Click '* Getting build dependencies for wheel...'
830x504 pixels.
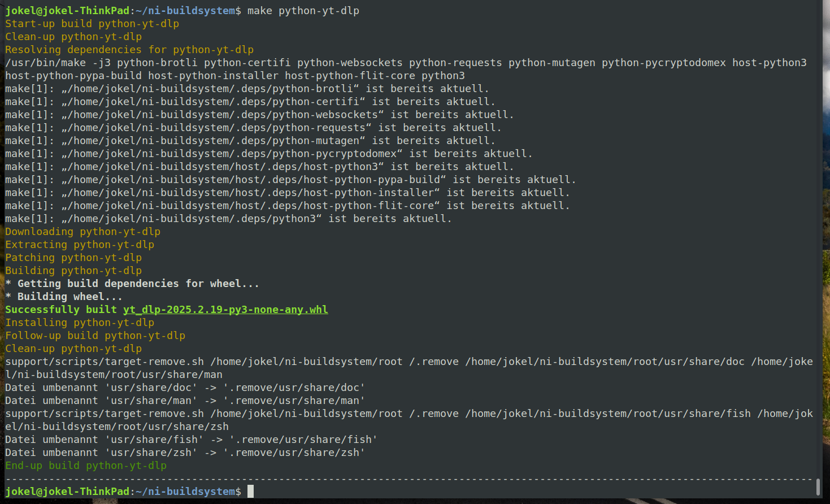click(132, 284)
